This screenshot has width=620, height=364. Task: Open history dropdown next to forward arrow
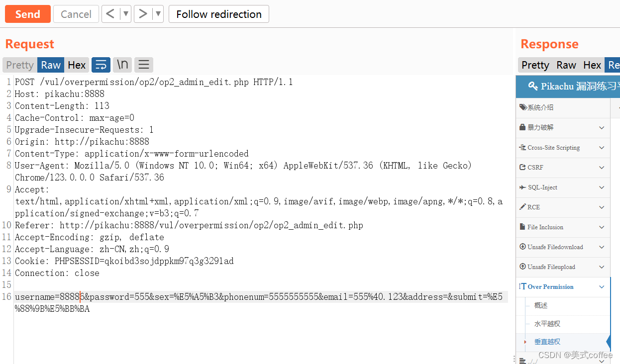158,14
